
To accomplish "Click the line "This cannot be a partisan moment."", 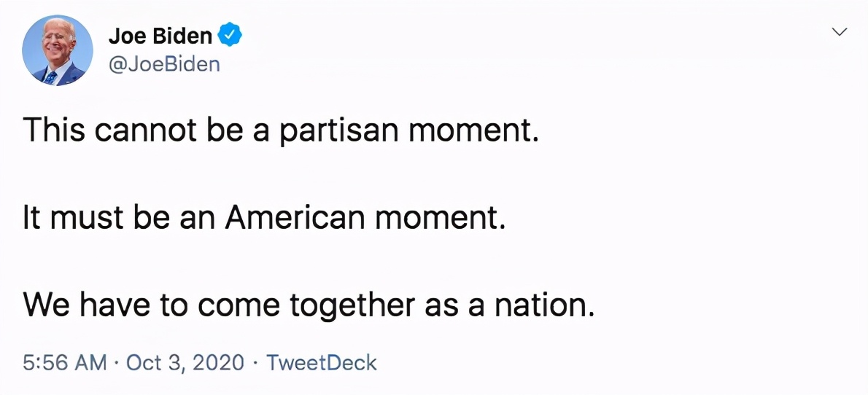I will (x=281, y=130).
